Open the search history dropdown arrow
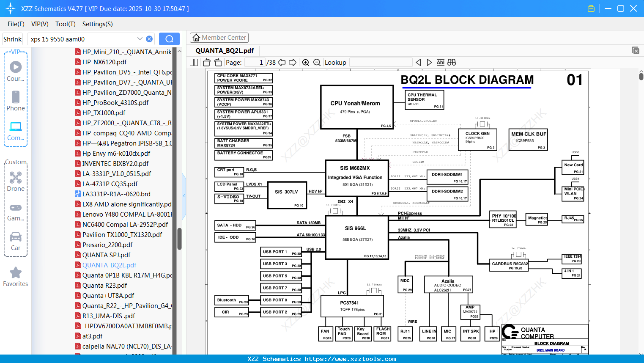 tap(140, 39)
